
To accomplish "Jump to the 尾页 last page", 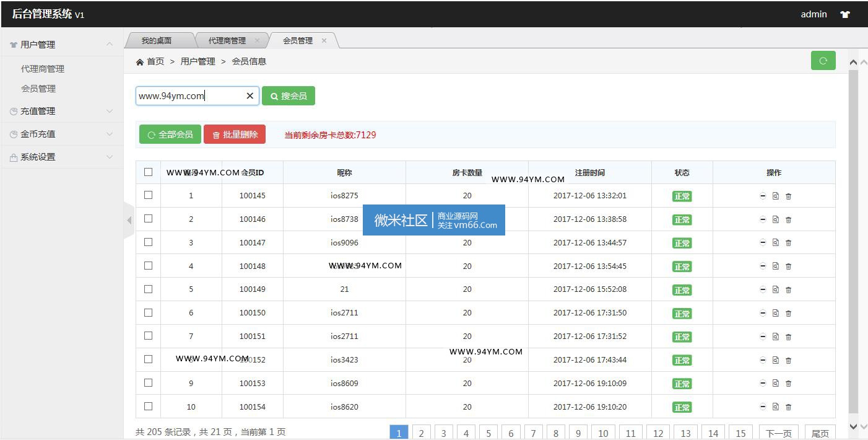I will point(820,433).
